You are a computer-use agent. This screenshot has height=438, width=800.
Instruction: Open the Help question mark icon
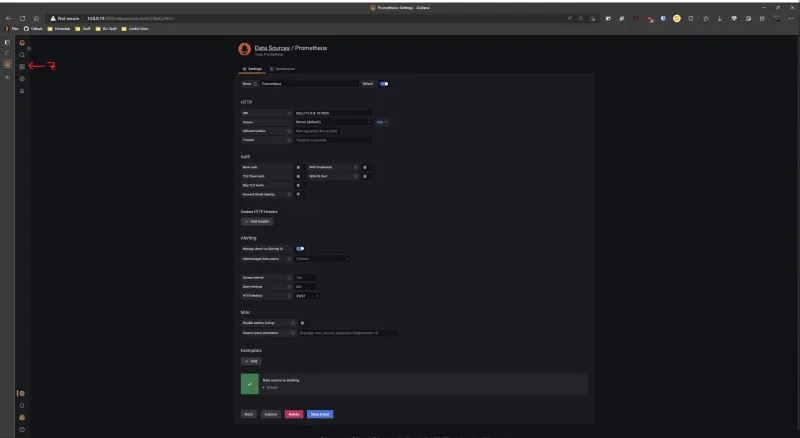[22, 429]
